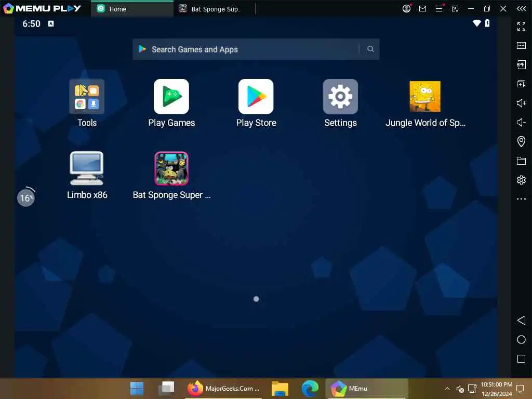Viewport: 532px width, 399px height.
Task: Open Android Settings app
Action: (x=340, y=97)
